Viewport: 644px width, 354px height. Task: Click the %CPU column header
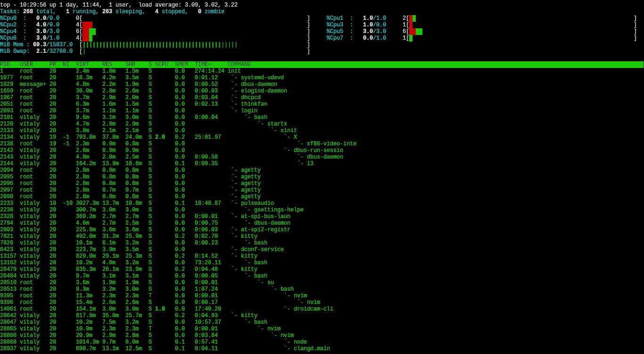[x=162, y=64]
